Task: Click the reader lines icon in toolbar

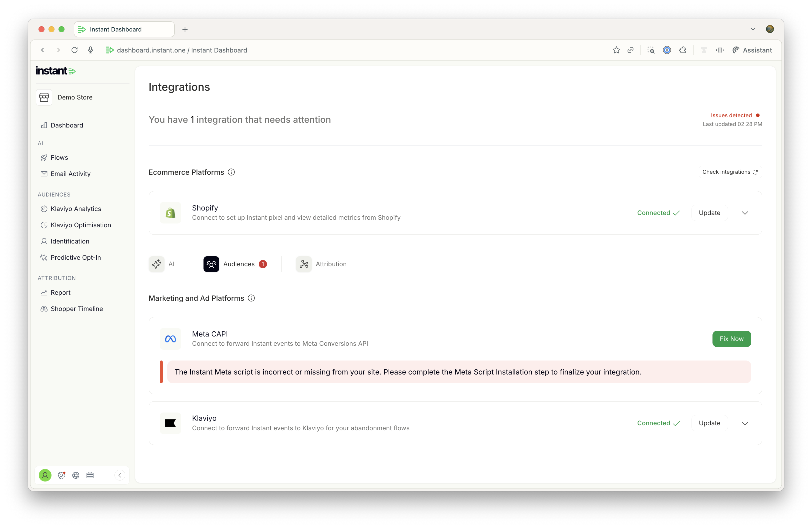Action: (703, 50)
